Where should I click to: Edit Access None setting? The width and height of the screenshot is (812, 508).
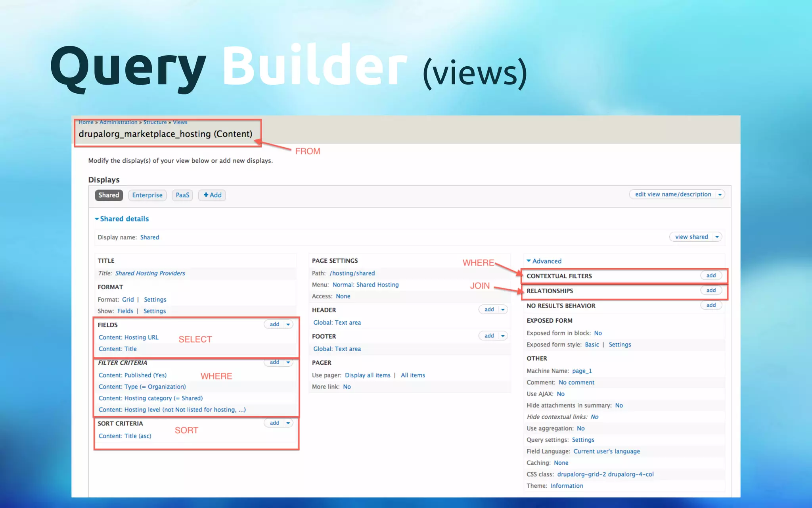tap(343, 296)
